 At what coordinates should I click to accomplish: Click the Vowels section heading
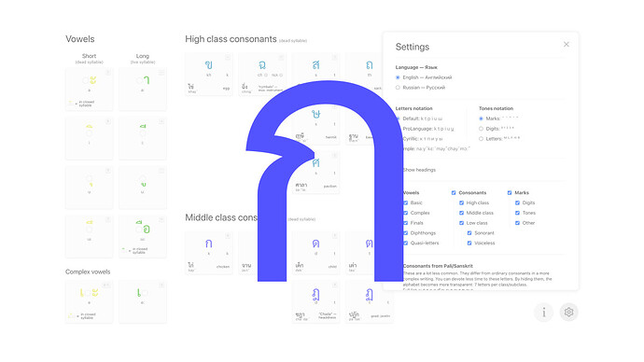tap(80, 39)
